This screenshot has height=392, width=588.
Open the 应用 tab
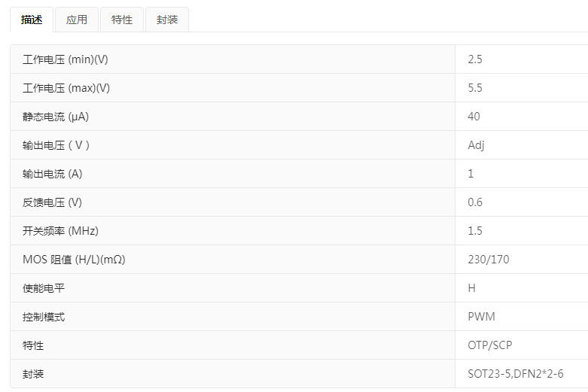coord(77,20)
